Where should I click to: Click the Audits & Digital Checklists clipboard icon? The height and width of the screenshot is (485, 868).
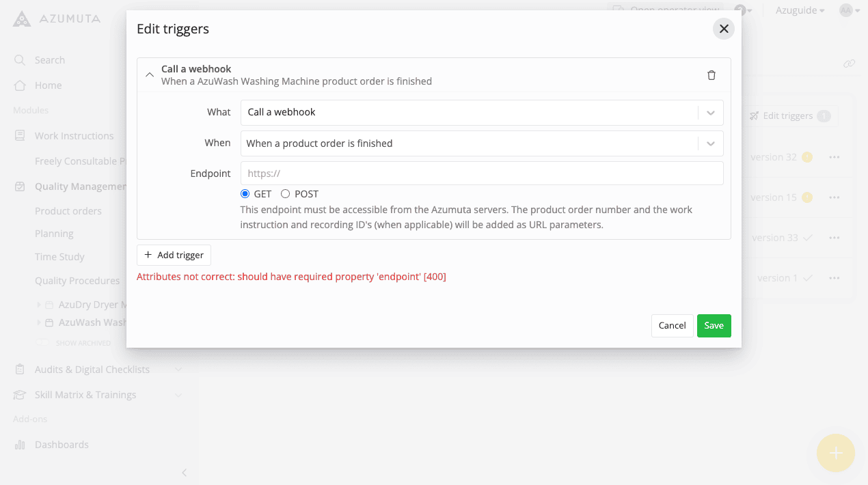point(20,370)
